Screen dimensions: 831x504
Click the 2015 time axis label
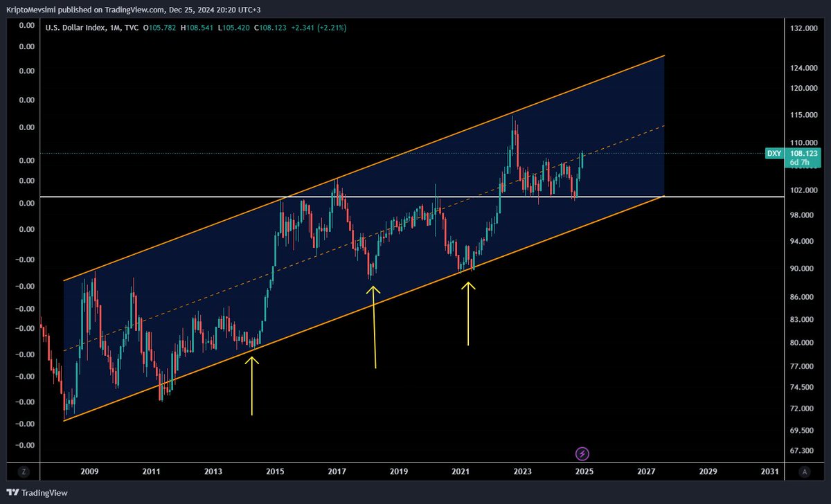[x=275, y=471]
